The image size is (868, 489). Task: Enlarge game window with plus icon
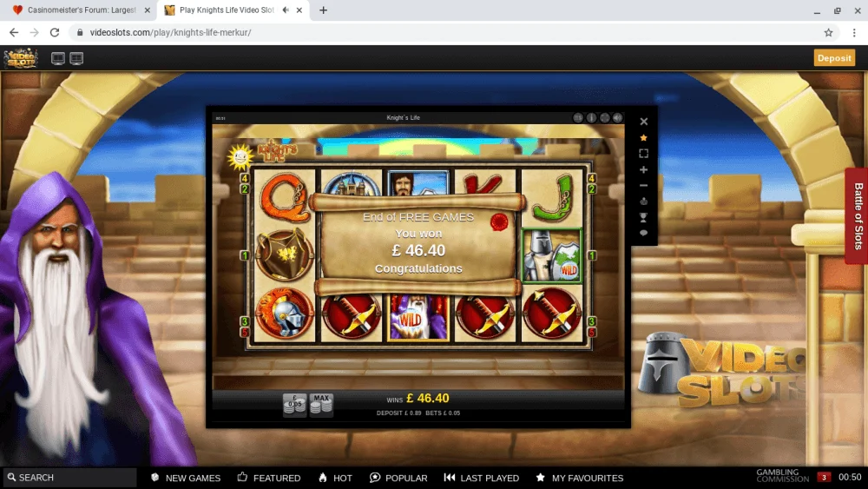[643, 169]
